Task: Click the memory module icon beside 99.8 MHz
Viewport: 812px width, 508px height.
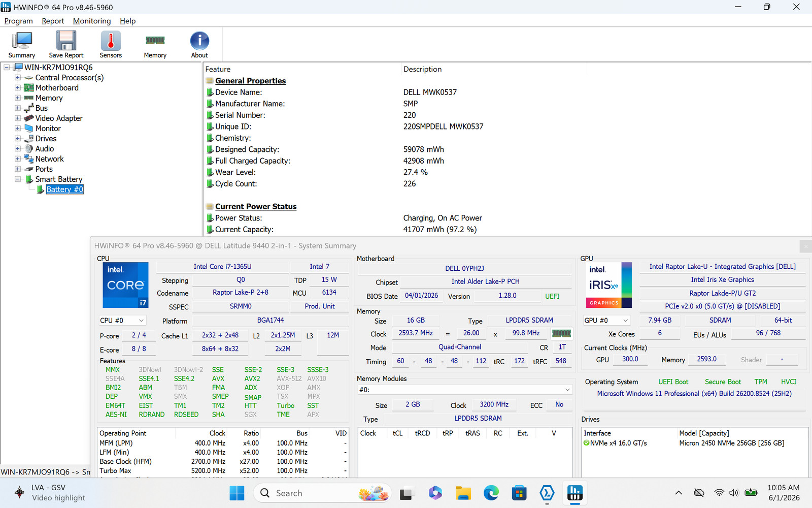Action: click(x=561, y=333)
